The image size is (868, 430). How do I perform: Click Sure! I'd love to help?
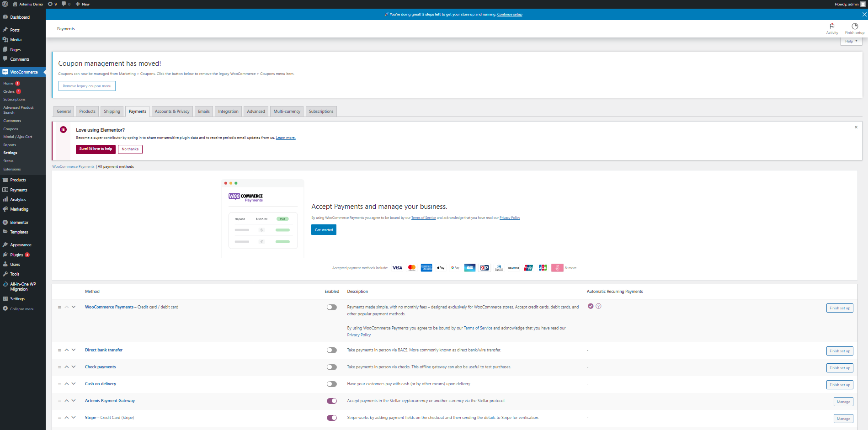coord(96,149)
